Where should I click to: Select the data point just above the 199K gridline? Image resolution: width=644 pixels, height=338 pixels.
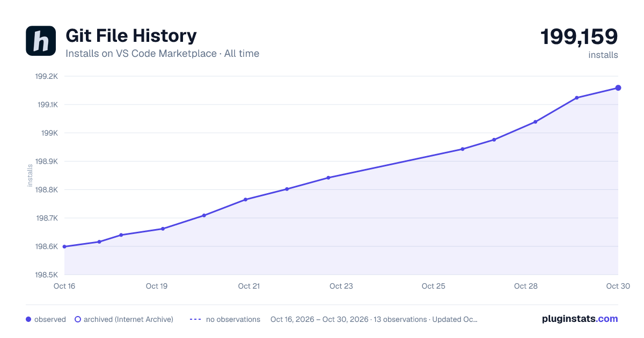coord(535,122)
